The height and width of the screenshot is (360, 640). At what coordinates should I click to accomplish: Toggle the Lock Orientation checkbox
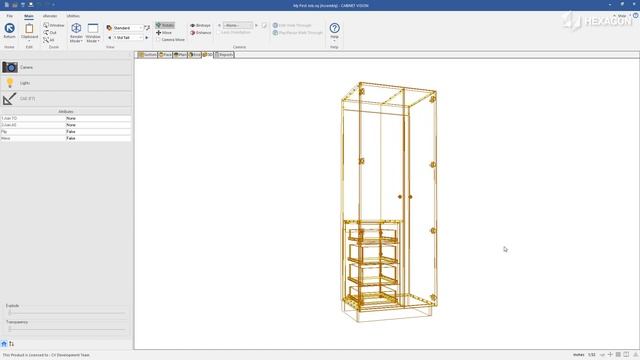click(234, 32)
